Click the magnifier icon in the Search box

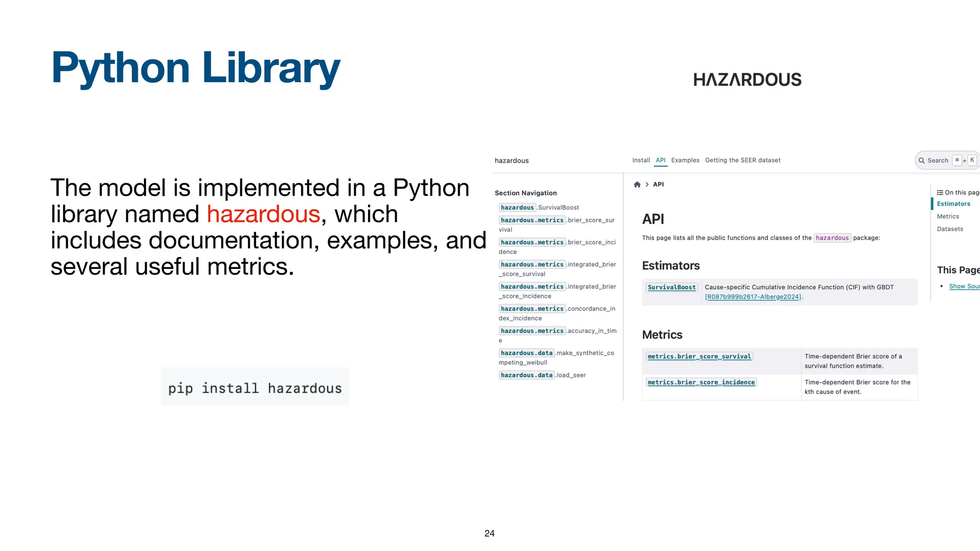point(922,161)
